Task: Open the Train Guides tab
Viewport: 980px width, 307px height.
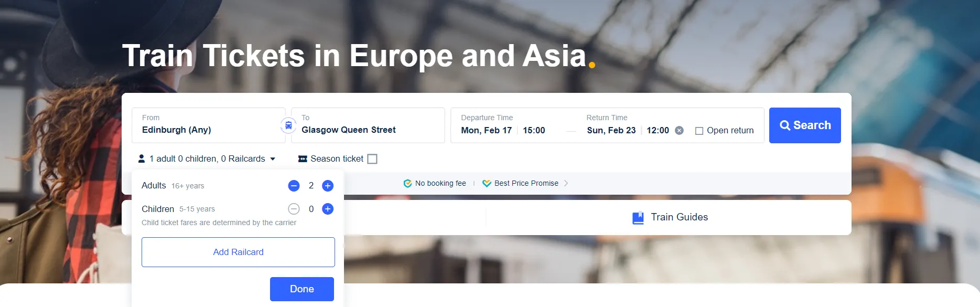Action: [x=669, y=217]
